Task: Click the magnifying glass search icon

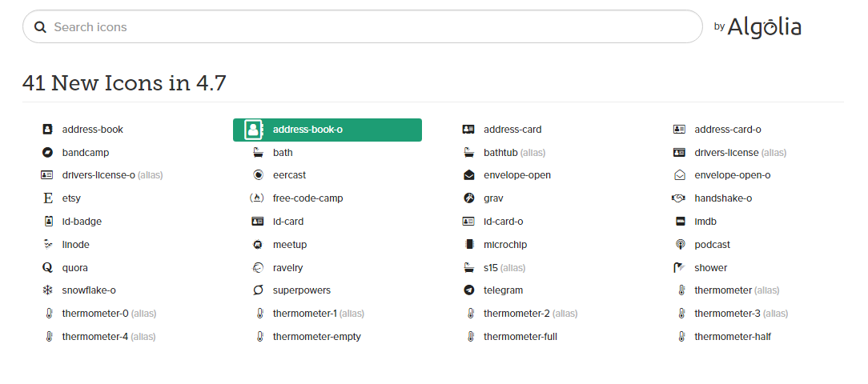Action: [40, 27]
